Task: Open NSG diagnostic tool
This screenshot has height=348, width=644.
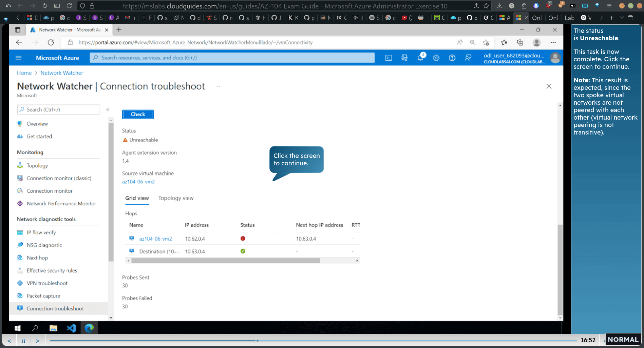Action: [44, 245]
